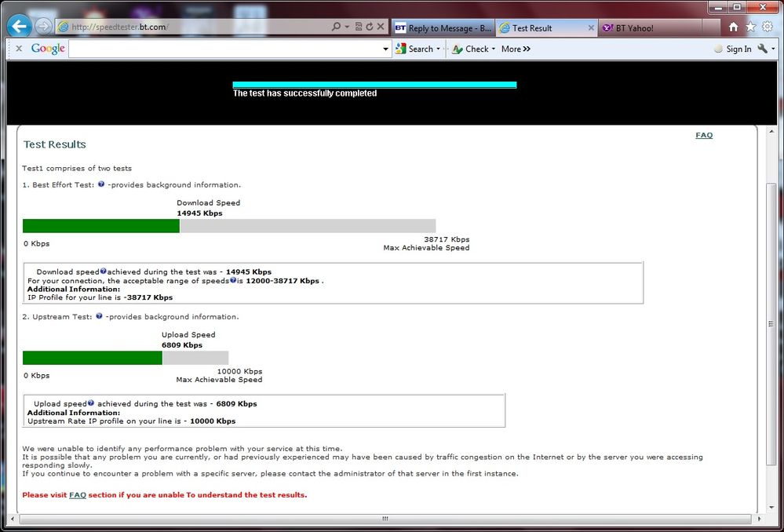Open the FAQ link at top right

704,135
